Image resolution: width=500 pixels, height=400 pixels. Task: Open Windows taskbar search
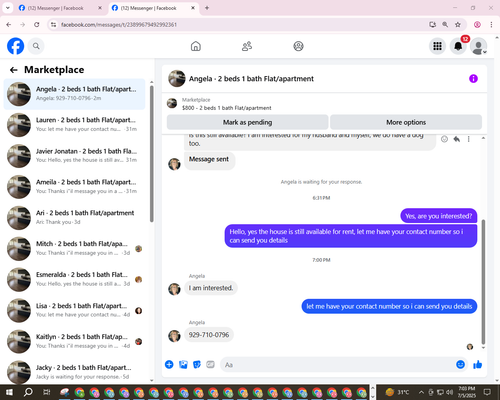pyautogui.click(x=28, y=392)
